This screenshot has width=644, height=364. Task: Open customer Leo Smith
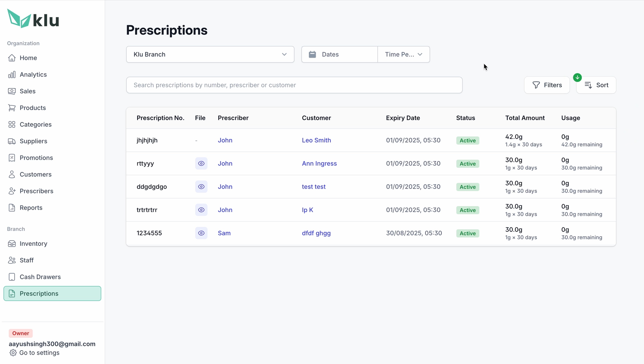(x=316, y=140)
